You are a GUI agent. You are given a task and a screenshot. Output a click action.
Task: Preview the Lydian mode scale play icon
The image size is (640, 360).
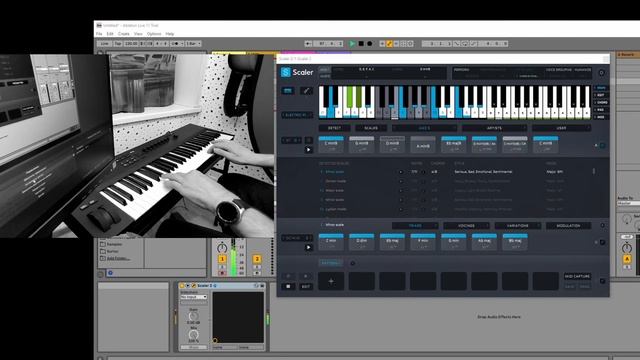tap(401, 209)
